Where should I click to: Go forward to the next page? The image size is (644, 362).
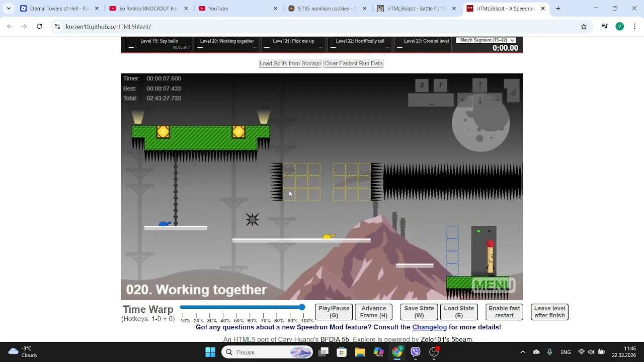tap(24, 27)
